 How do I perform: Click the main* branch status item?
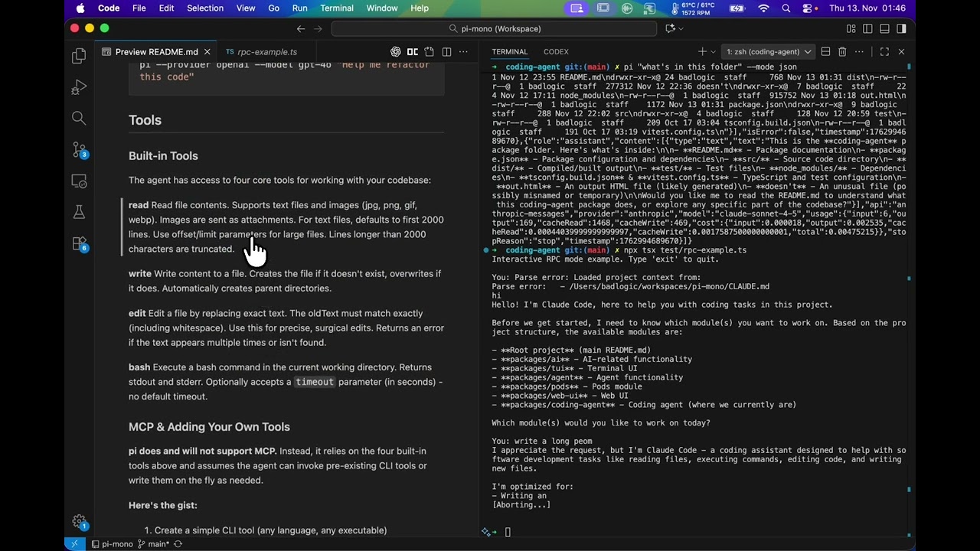point(153,544)
